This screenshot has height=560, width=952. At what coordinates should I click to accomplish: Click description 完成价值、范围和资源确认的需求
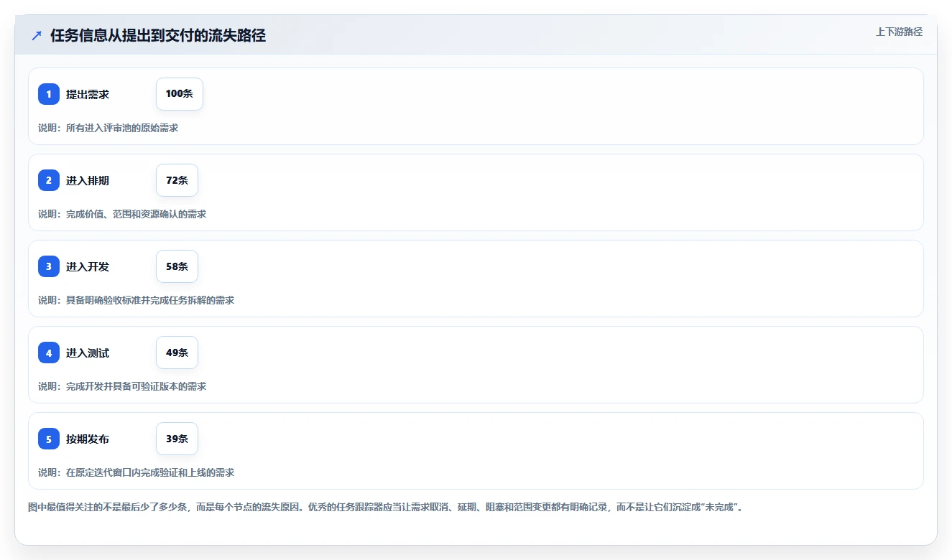tap(136, 214)
